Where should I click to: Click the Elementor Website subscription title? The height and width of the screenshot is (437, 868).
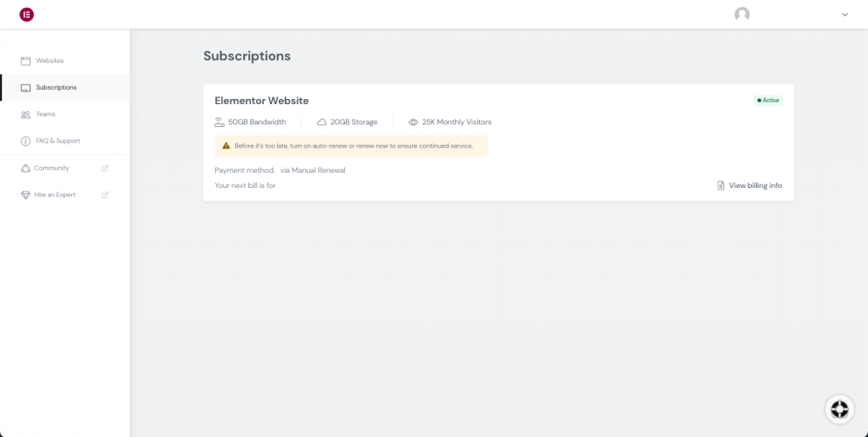click(x=261, y=101)
